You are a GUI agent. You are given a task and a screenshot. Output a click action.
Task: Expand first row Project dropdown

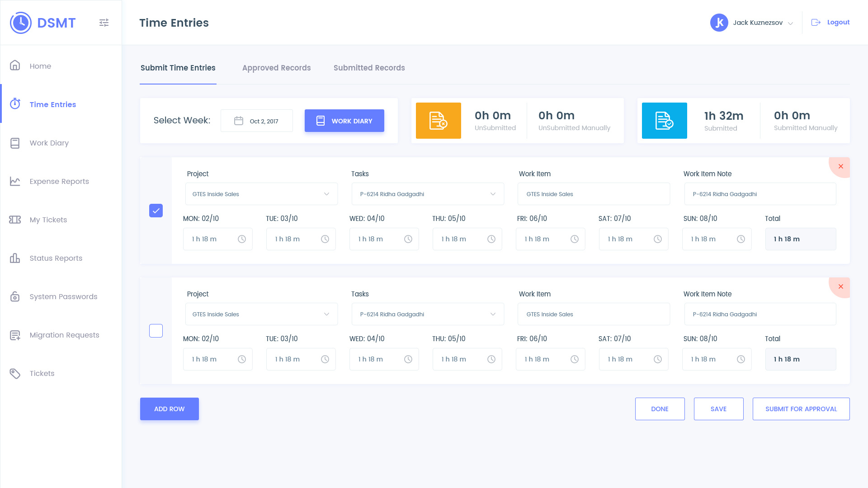point(261,194)
